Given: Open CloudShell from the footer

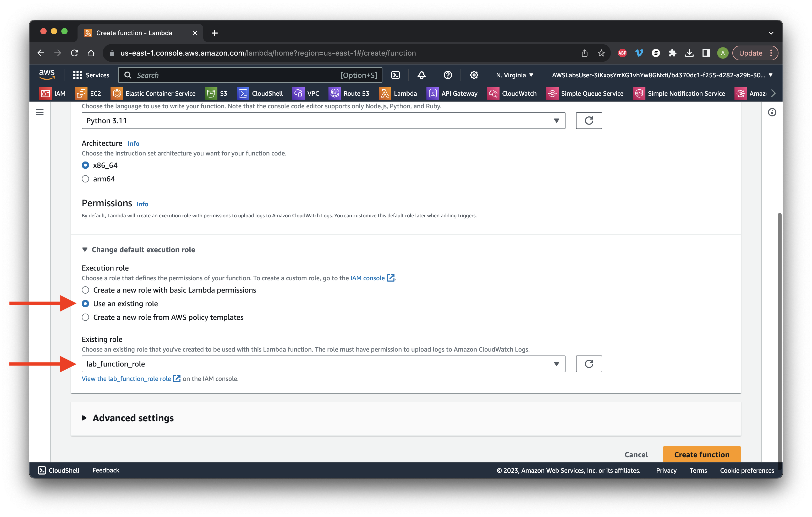Looking at the screenshot, I should coord(59,470).
